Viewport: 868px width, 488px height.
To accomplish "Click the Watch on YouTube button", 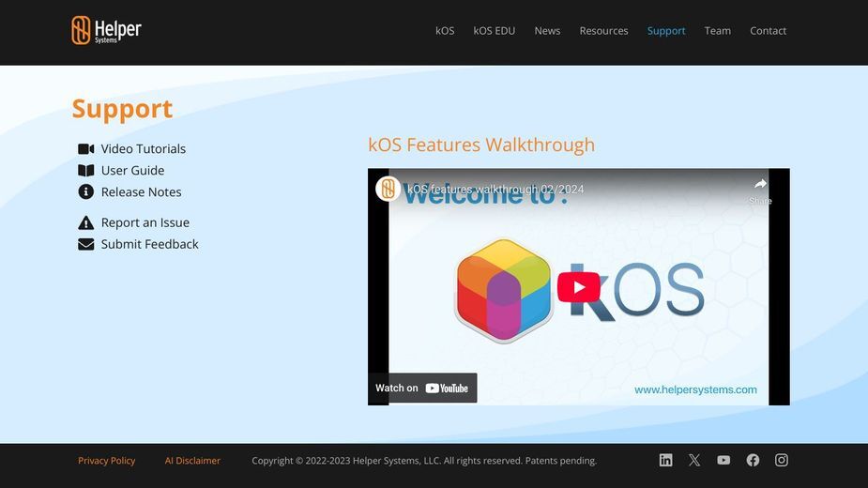I will [x=422, y=388].
